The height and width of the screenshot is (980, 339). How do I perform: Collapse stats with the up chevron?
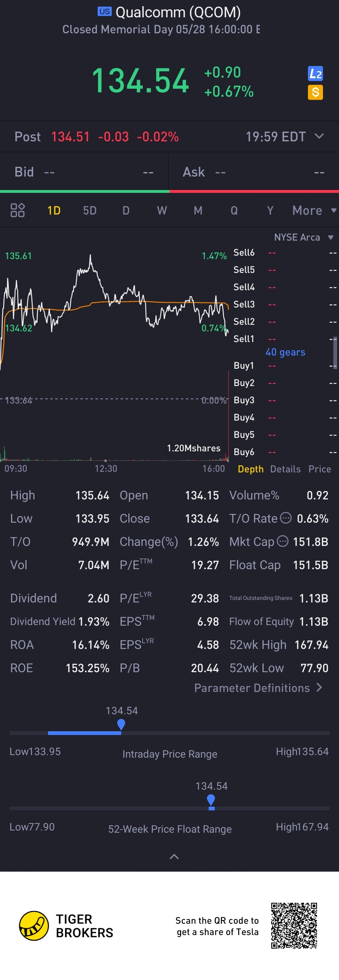tap(174, 856)
